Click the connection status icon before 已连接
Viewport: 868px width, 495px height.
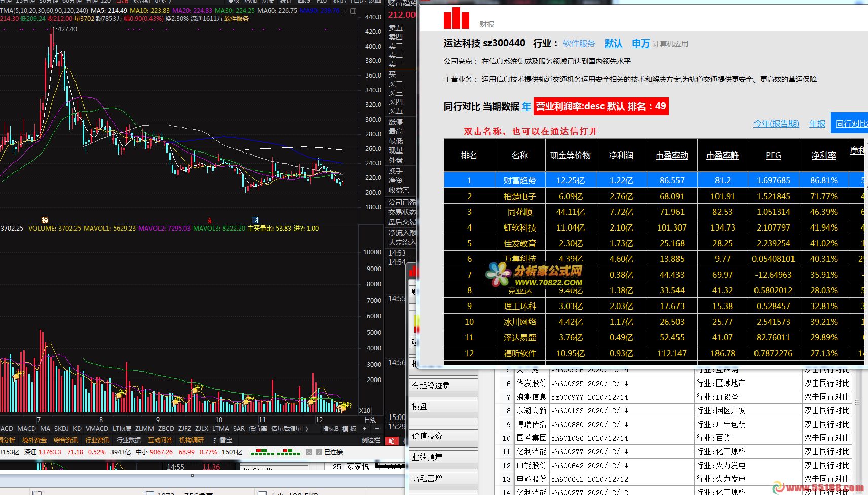[309, 452]
